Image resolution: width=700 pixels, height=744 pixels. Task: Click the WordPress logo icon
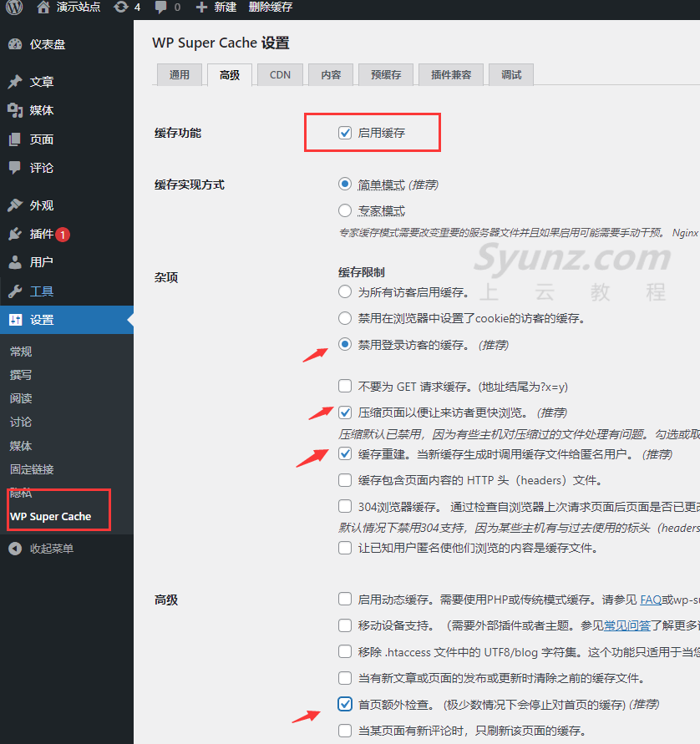14,7
